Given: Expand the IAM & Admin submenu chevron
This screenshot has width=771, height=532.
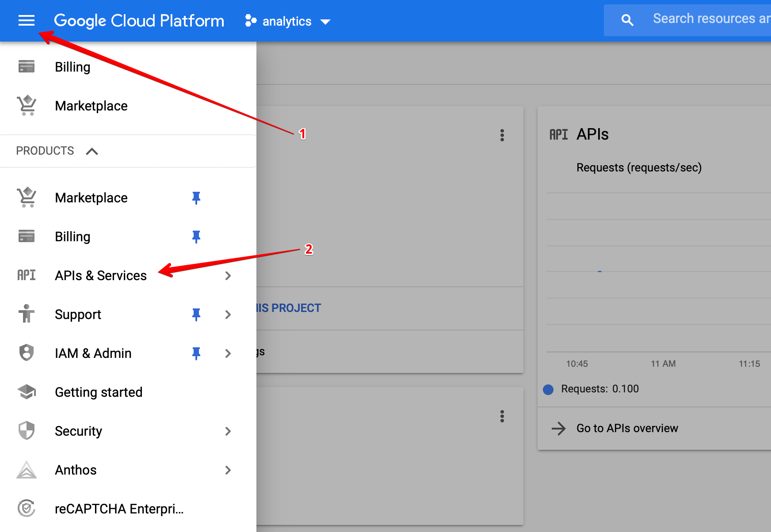Looking at the screenshot, I should [x=228, y=353].
